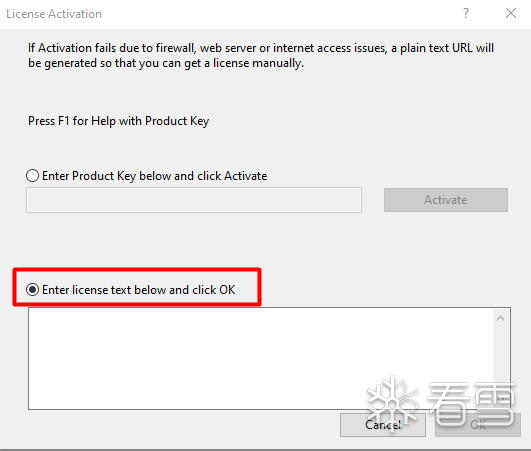Viewport: 531px width, 451px height.
Task: Click the 看雪 watermark characters
Action: [x=471, y=404]
